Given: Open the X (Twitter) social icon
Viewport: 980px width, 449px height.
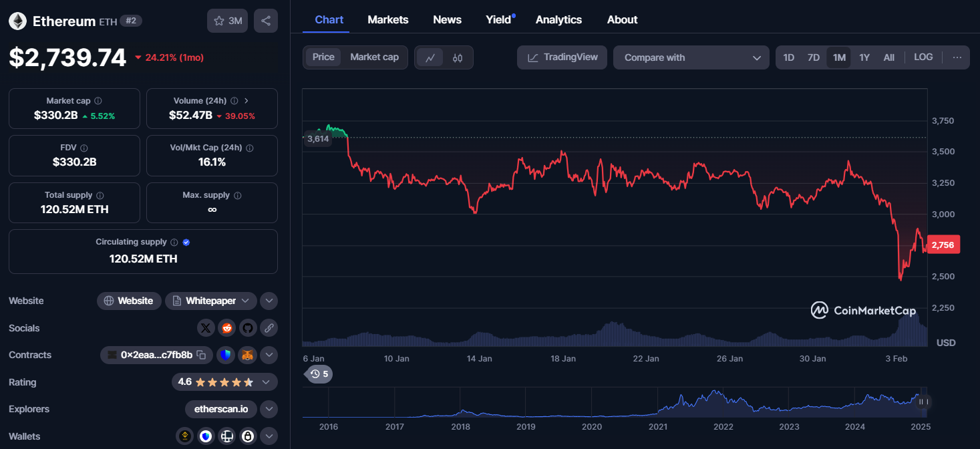Looking at the screenshot, I should pos(206,328).
